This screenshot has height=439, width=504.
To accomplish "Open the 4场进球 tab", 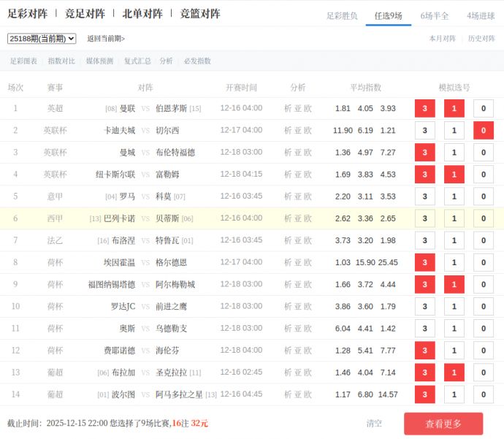I will [x=481, y=15].
